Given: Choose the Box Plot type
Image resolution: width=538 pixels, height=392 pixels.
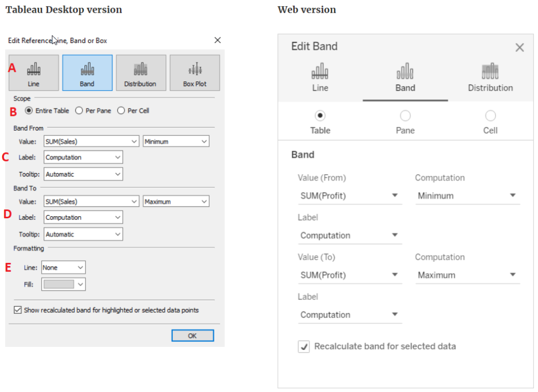Looking at the screenshot, I should click(194, 72).
